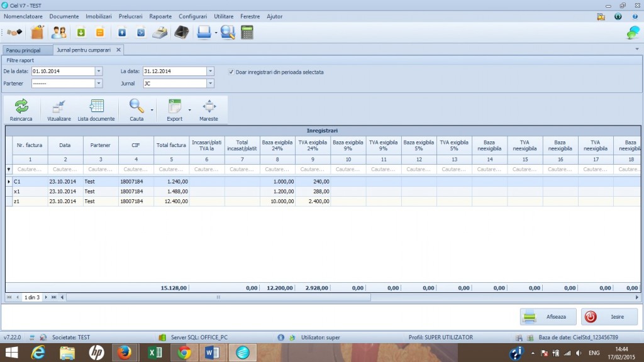
Task: Click the two-people partners toolbar icon
Action: click(58, 33)
